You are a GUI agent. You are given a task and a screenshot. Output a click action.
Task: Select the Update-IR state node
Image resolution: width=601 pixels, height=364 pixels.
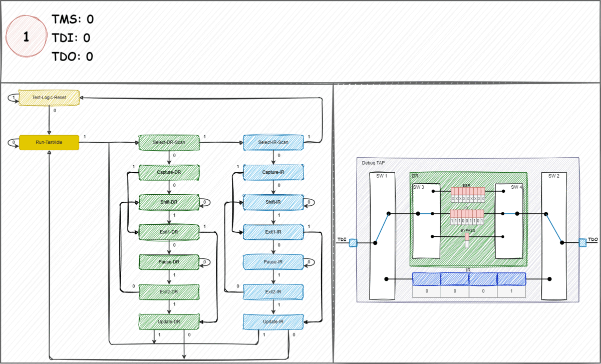point(273,321)
